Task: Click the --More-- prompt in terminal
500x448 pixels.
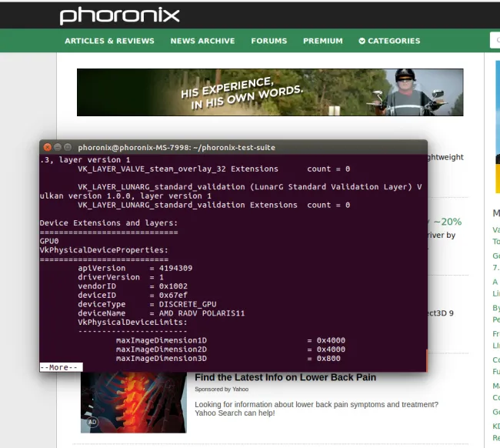Action: (60, 367)
